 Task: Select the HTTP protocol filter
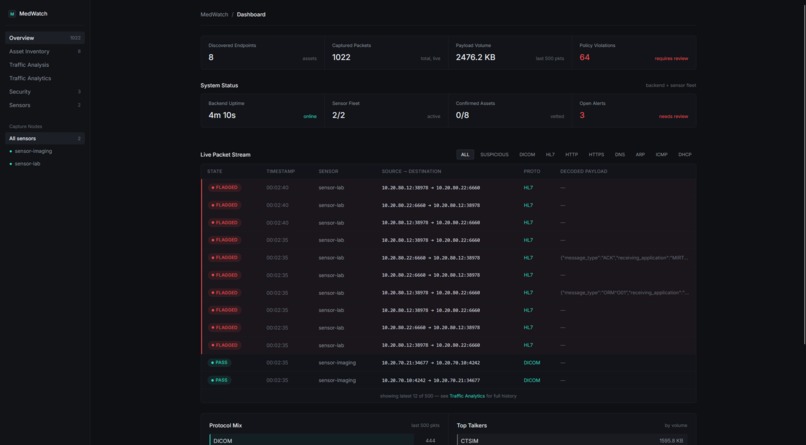click(x=571, y=155)
